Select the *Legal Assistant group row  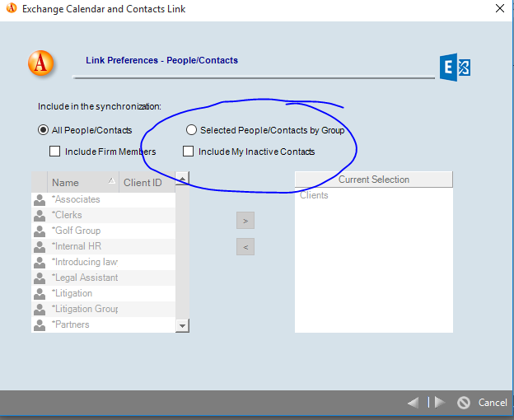click(x=104, y=278)
